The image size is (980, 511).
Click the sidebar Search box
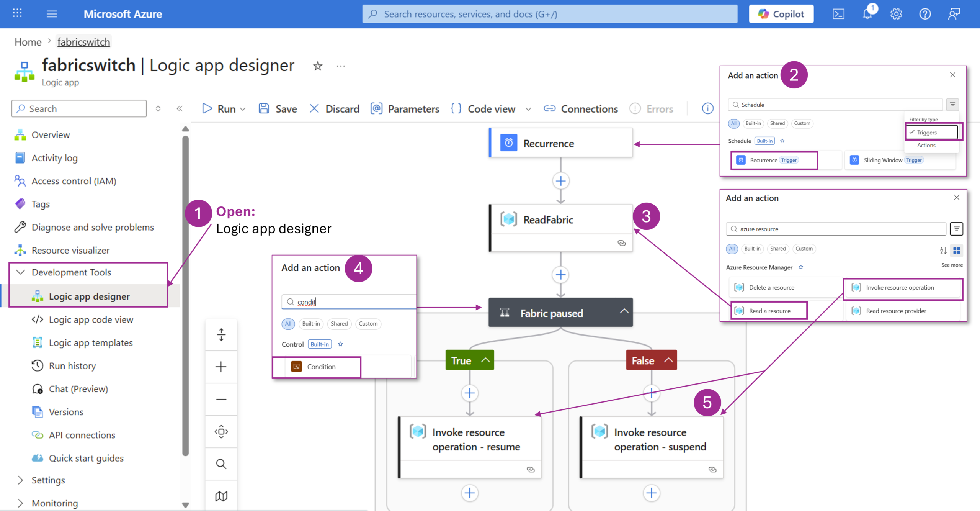(79, 108)
